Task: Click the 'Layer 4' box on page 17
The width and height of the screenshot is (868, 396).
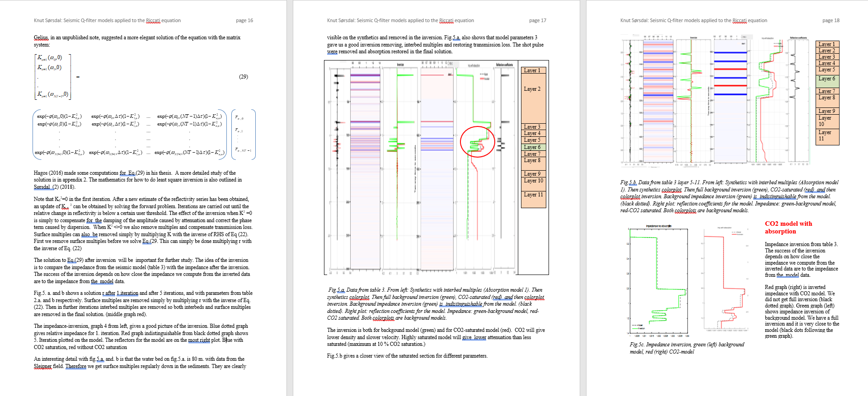Action: [x=533, y=133]
